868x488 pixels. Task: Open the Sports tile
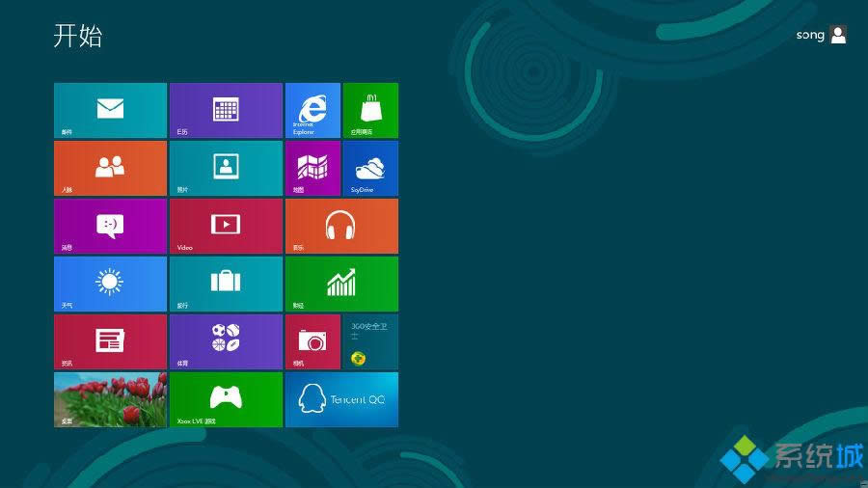click(x=226, y=341)
